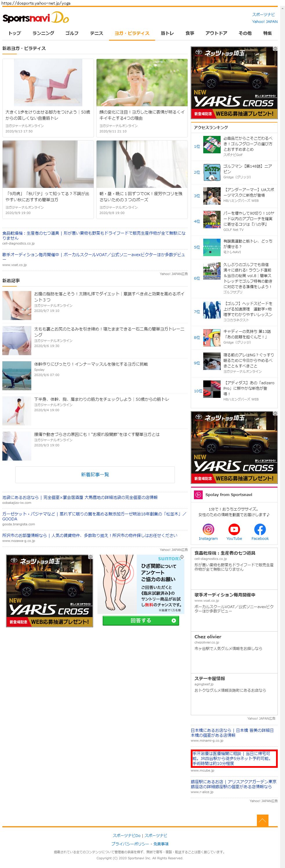The image size is (285, 868).
Task: Open the YouTube icon link
Action: [234, 529]
